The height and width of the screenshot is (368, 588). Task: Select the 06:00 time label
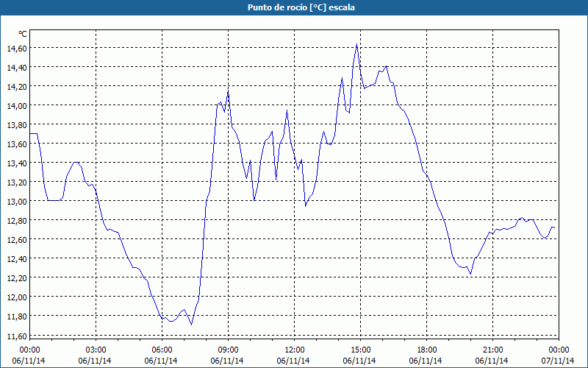point(162,350)
